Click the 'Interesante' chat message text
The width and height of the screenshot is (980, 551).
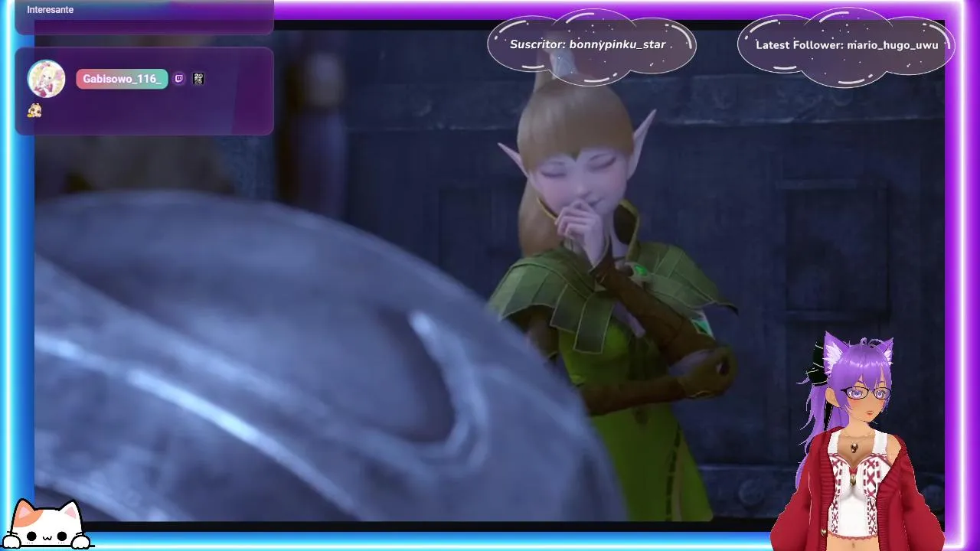[x=51, y=10]
